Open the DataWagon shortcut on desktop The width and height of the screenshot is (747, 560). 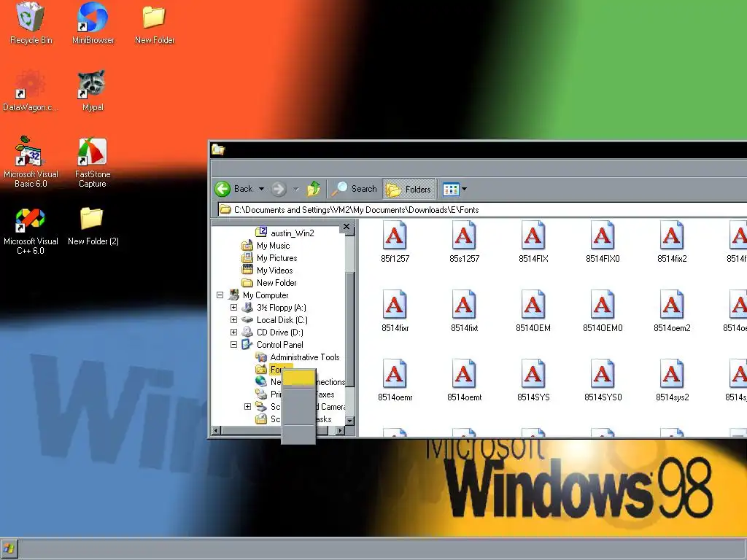coord(31,90)
